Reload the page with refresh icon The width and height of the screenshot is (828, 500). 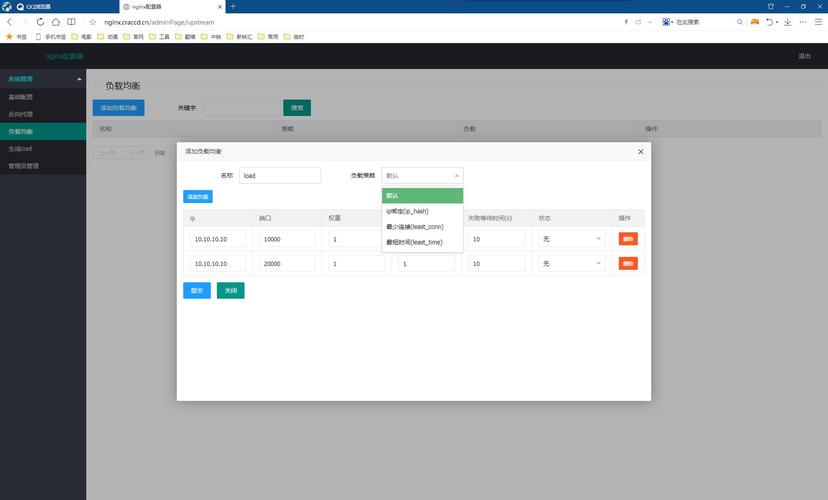coord(41,21)
